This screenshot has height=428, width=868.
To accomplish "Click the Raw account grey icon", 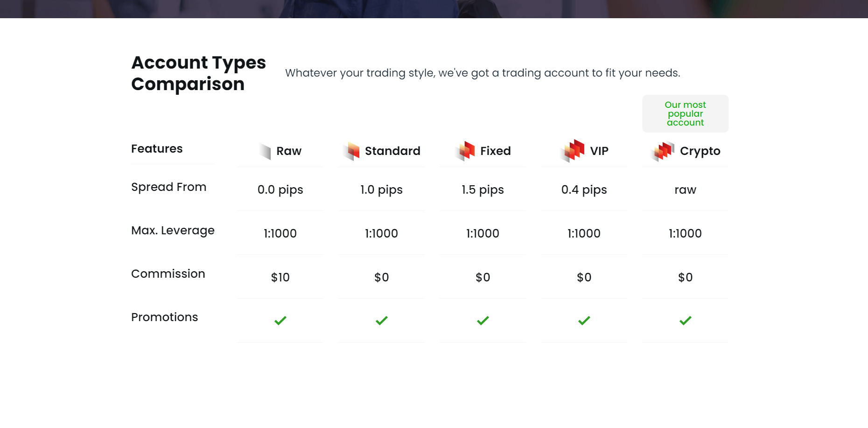I will pyautogui.click(x=265, y=151).
